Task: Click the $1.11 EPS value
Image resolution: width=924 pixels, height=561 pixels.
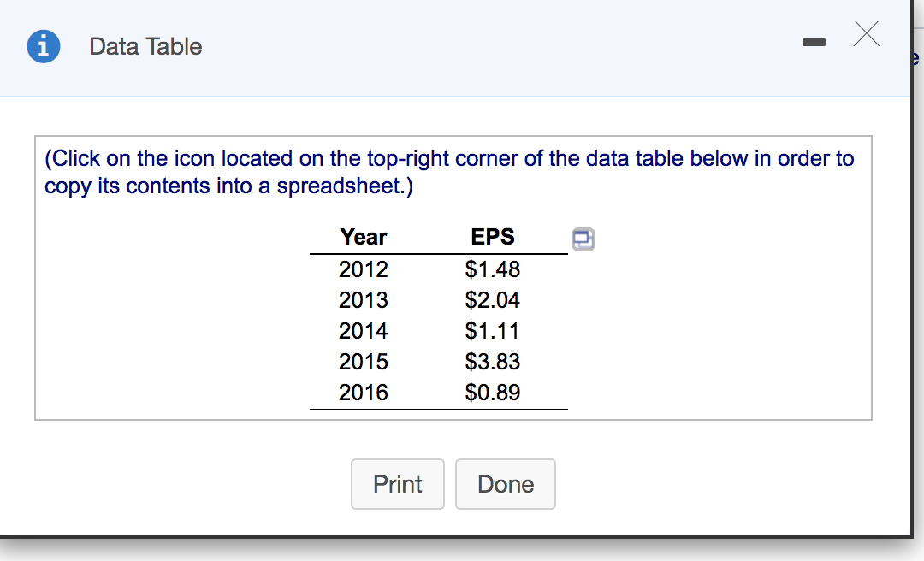Action: [x=493, y=331]
